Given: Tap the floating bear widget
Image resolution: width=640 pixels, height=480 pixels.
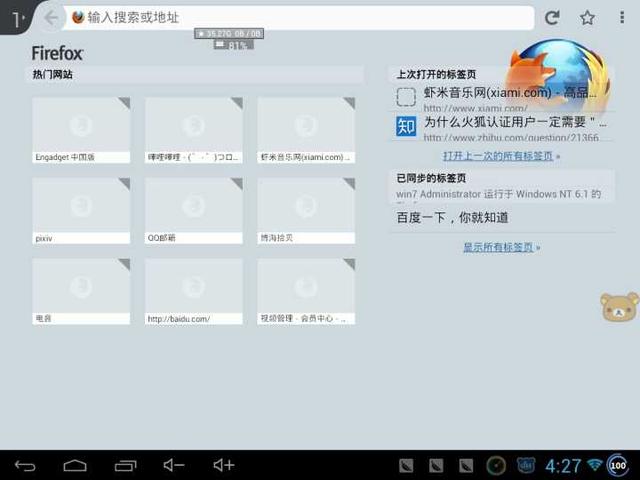Looking at the screenshot, I should pyautogui.click(x=619, y=307).
